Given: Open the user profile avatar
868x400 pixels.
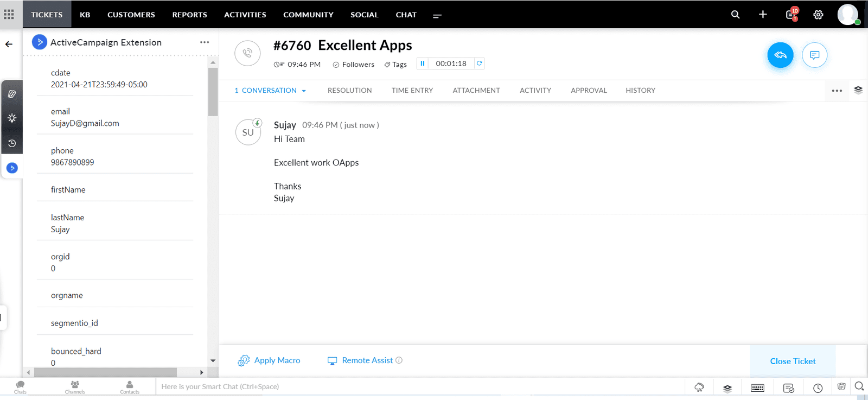Looking at the screenshot, I should point(848,15).
